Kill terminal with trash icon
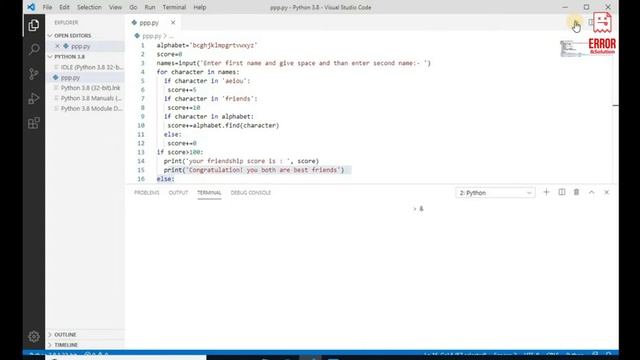 [x=576, y=192]
